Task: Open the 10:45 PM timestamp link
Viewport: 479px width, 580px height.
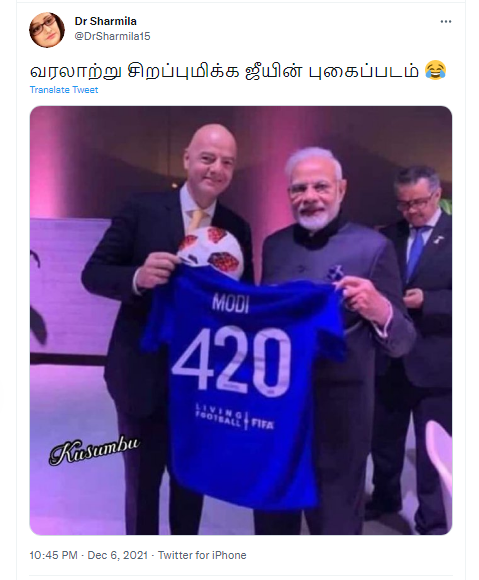Action: pyautogui.click(x=53, y=555)
